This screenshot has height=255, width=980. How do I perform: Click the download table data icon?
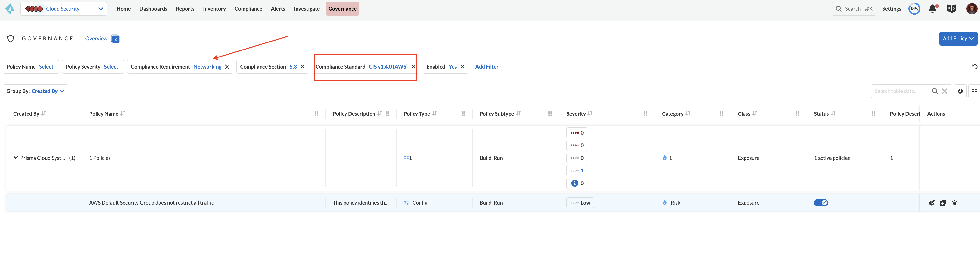click(960, 91)
